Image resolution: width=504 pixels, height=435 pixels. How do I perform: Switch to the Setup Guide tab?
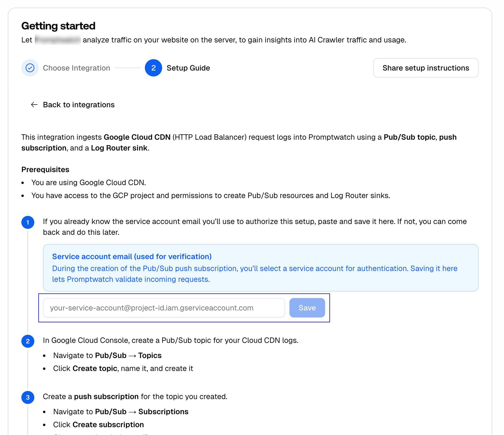188,68
